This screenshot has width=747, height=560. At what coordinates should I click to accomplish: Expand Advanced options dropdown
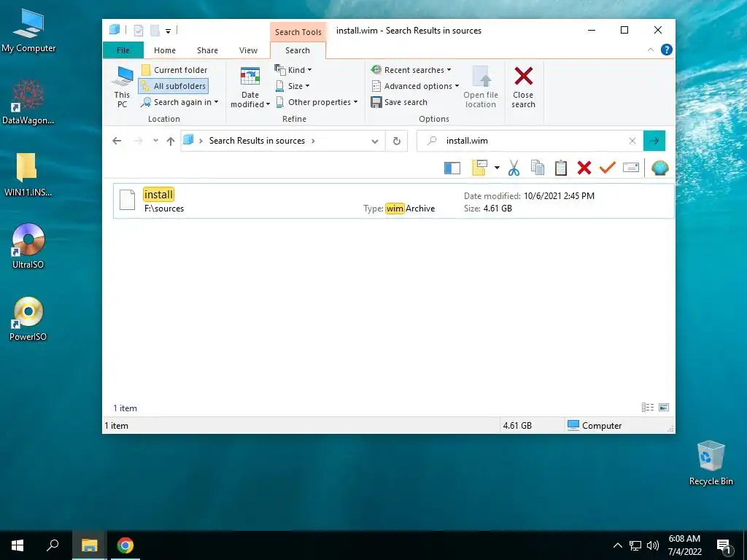415,86
